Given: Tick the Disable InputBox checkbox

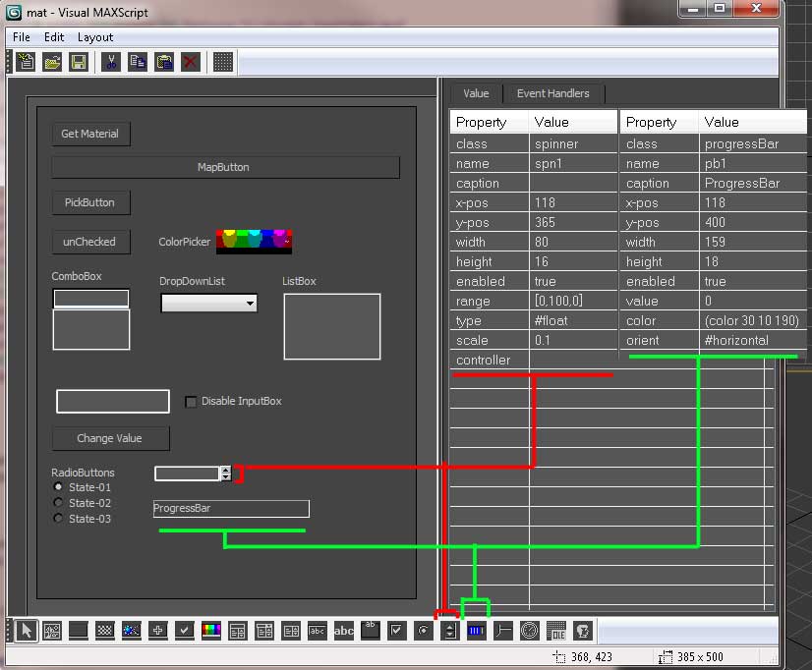Looking at the screenshot, I should click(x=191, y=402).
